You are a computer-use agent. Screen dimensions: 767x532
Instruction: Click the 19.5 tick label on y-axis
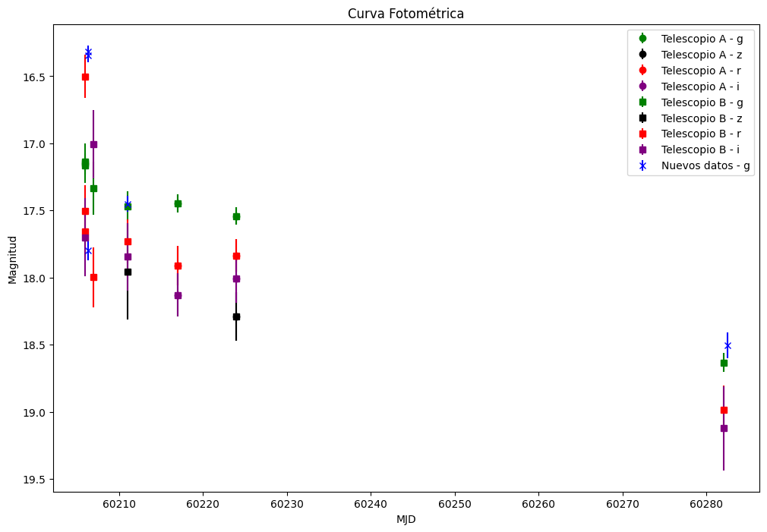[x=35, y=480]
